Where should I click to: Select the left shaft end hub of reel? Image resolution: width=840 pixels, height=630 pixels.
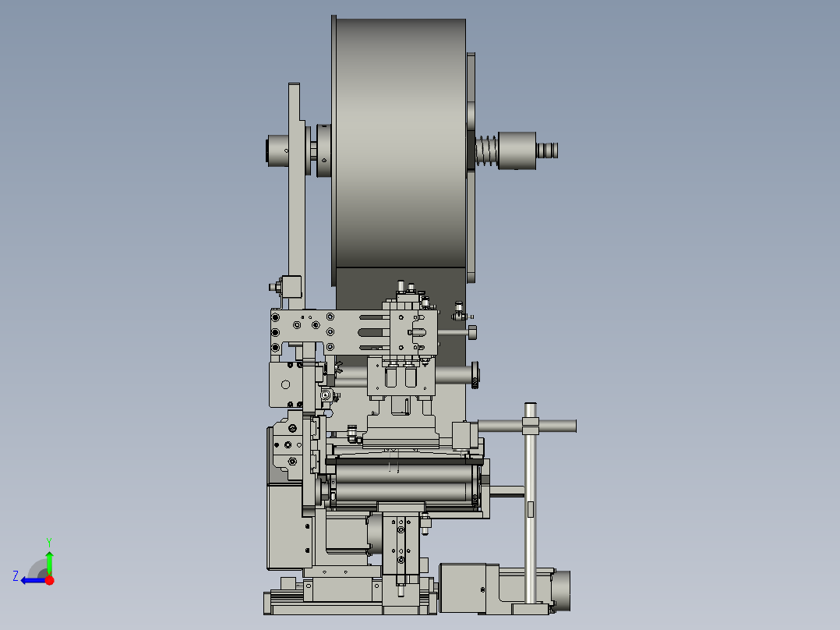(x=277, y=150)
